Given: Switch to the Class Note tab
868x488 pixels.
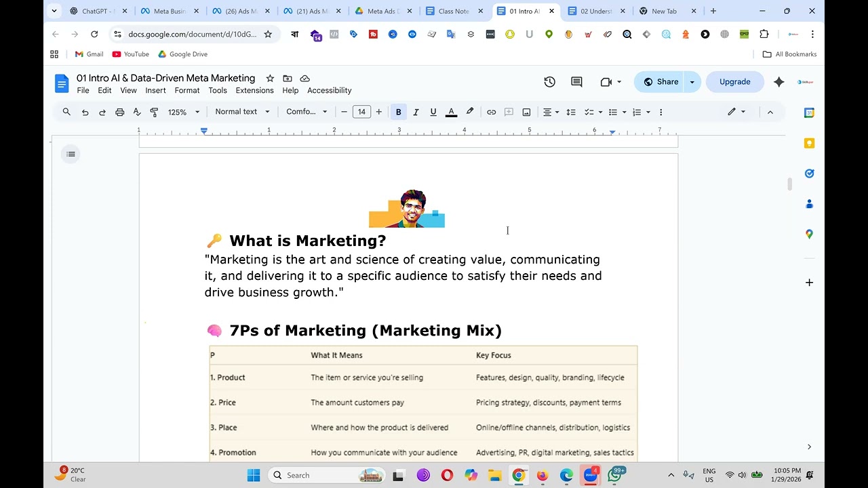Looking at the screenshot, I should click(x=454, y=12).
